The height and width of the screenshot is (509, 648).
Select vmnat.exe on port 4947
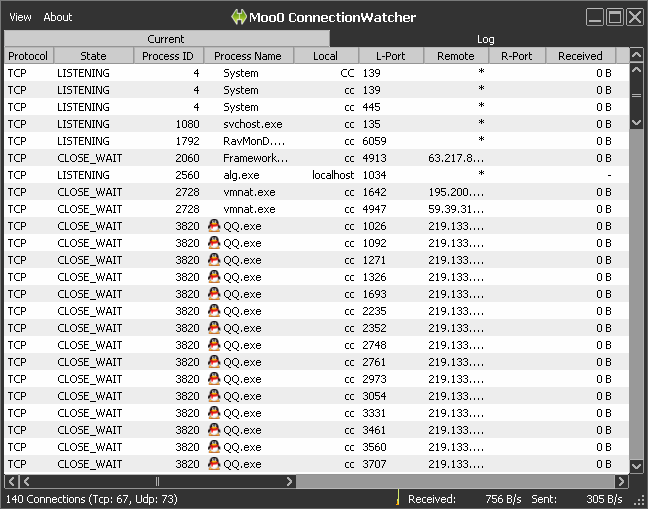tap(249, 209)
